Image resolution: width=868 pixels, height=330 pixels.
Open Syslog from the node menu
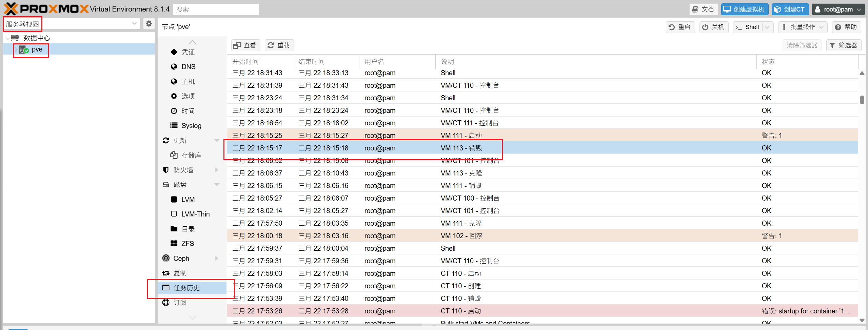point(191,126)
